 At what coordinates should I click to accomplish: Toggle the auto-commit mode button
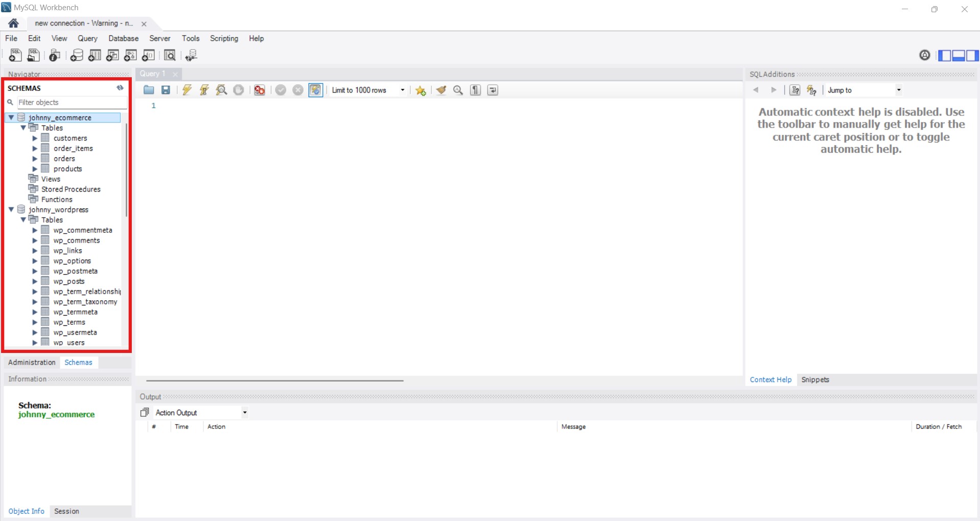(x=316, y=90)
